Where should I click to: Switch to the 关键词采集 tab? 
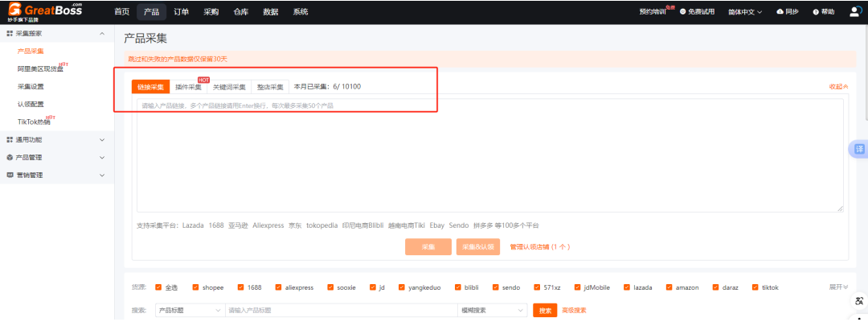point(229,87)
